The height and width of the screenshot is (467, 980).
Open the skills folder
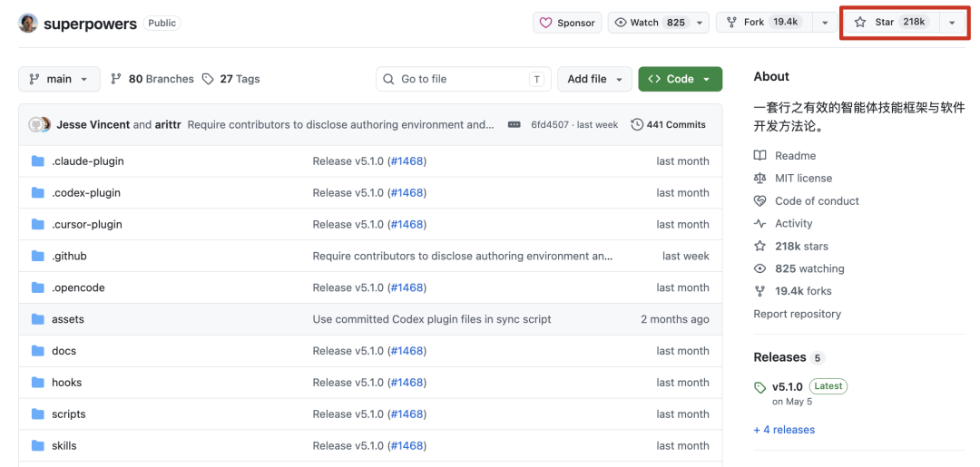(64, 446)
